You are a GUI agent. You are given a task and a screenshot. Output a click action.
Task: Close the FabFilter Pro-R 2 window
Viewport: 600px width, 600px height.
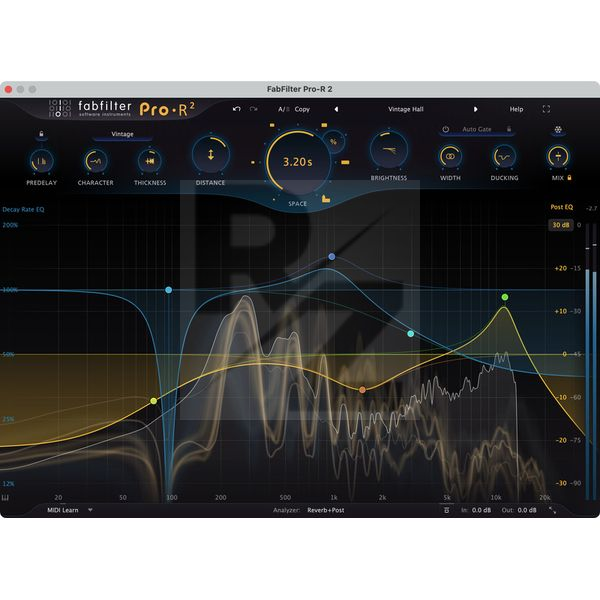pyautogui.click(x=8, y=89)
